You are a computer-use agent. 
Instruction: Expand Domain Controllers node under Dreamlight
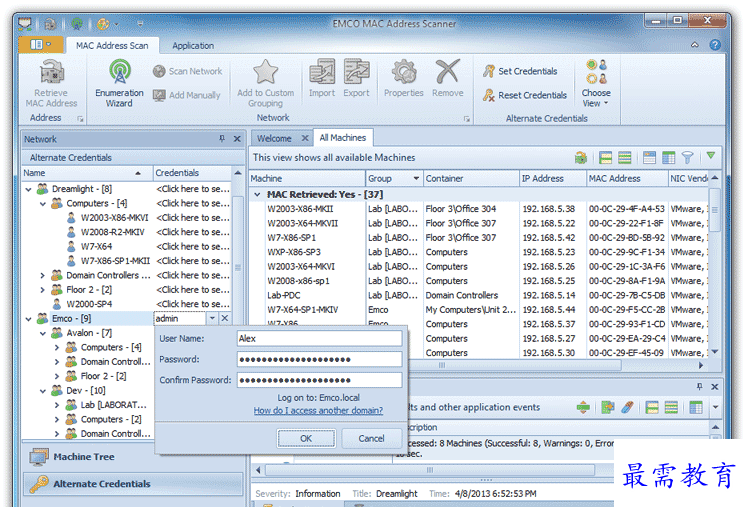click(x=43, y=275)
